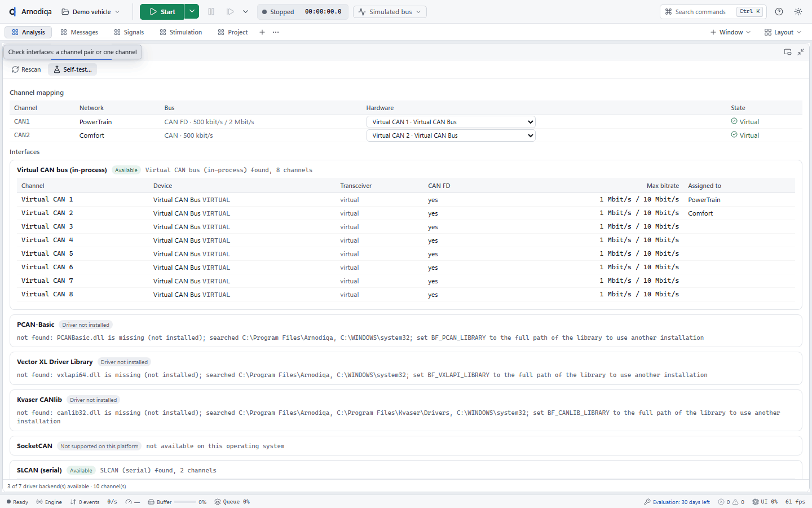Open CAN2 hardware dropdown Virtual CAN 2

tap(451, 135)
